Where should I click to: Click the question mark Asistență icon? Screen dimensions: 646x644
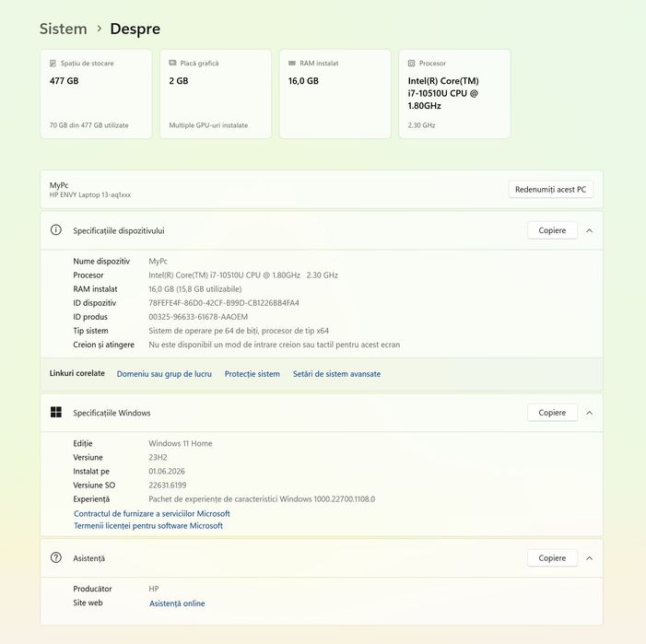[x=56, y=557]
